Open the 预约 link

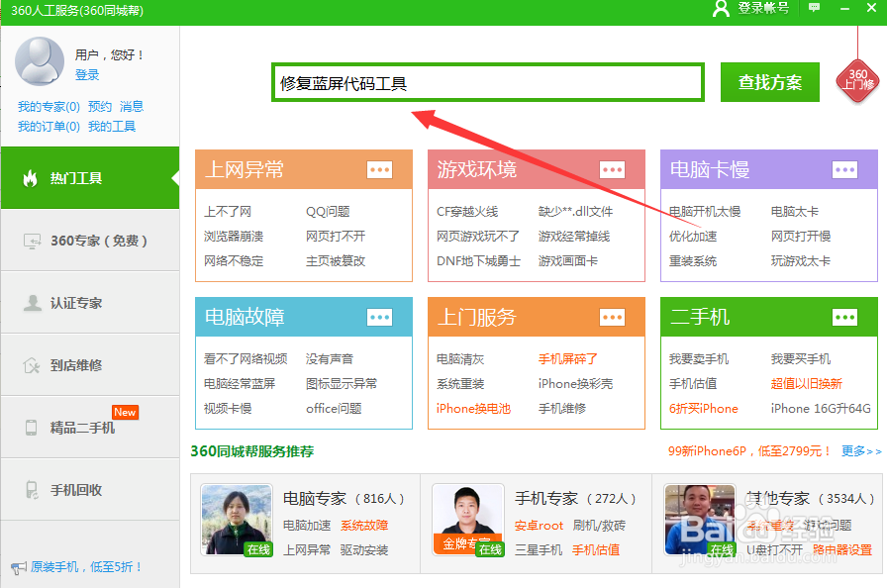tap(100, 106)
